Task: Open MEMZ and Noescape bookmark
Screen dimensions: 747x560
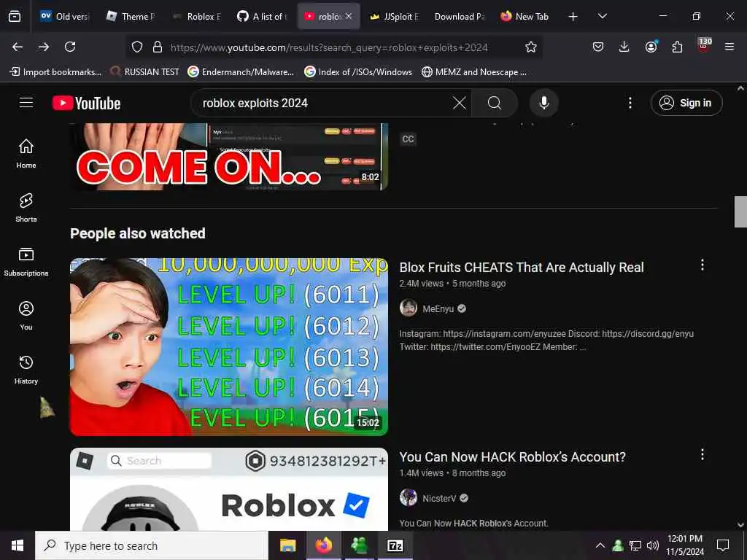Action: tap(474, 72)
